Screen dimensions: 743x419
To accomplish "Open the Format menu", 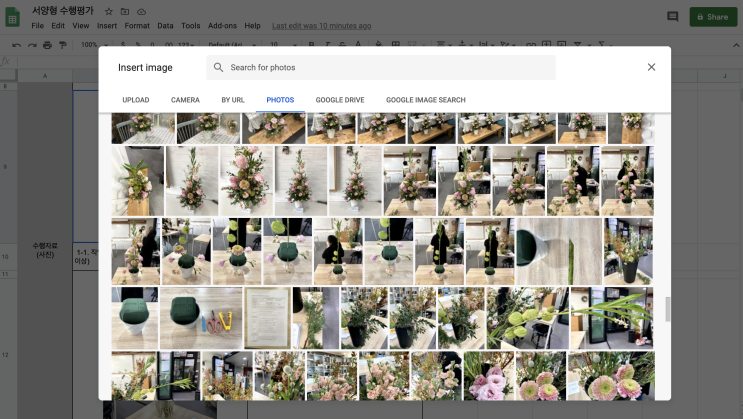I will 137,26.
